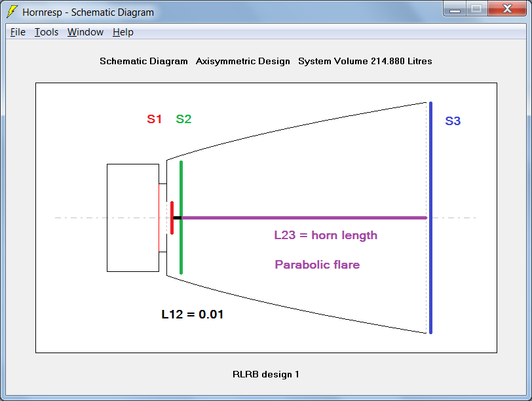Open the Help menu
This screenshot has width=532, height=401.
pyautogui.click(x=123, y=32)
